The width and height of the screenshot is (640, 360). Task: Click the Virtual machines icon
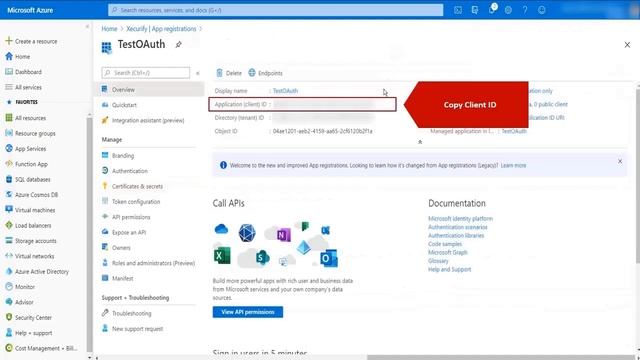click(9, 210)
